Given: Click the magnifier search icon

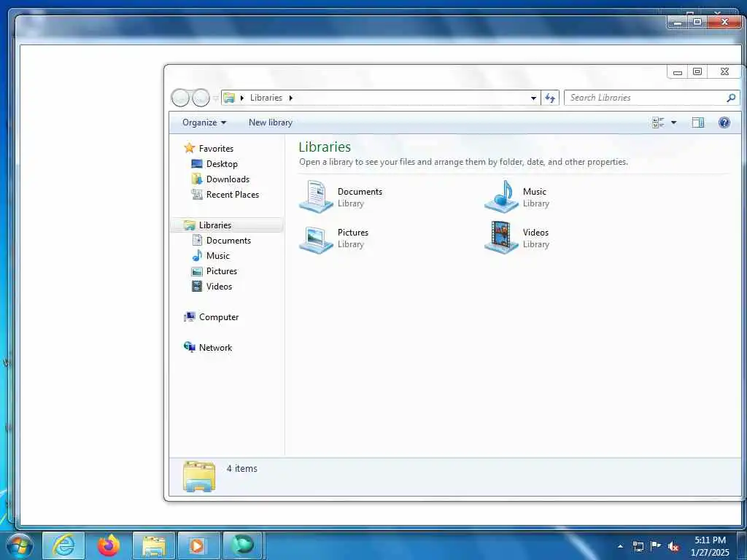Looking at the screenshot, I should click(731, 98).
